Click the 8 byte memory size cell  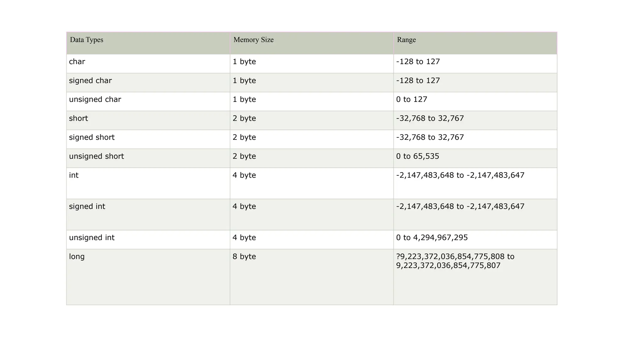tap(244, 257)
